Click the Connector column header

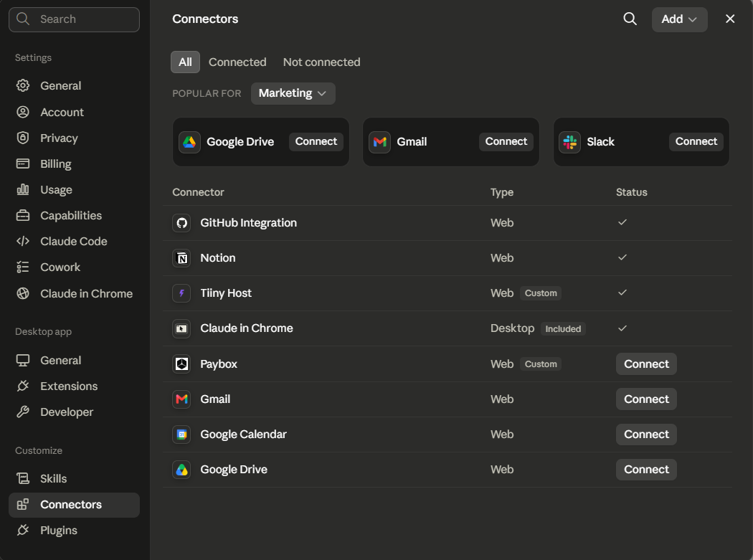click(x=198, y=192)
